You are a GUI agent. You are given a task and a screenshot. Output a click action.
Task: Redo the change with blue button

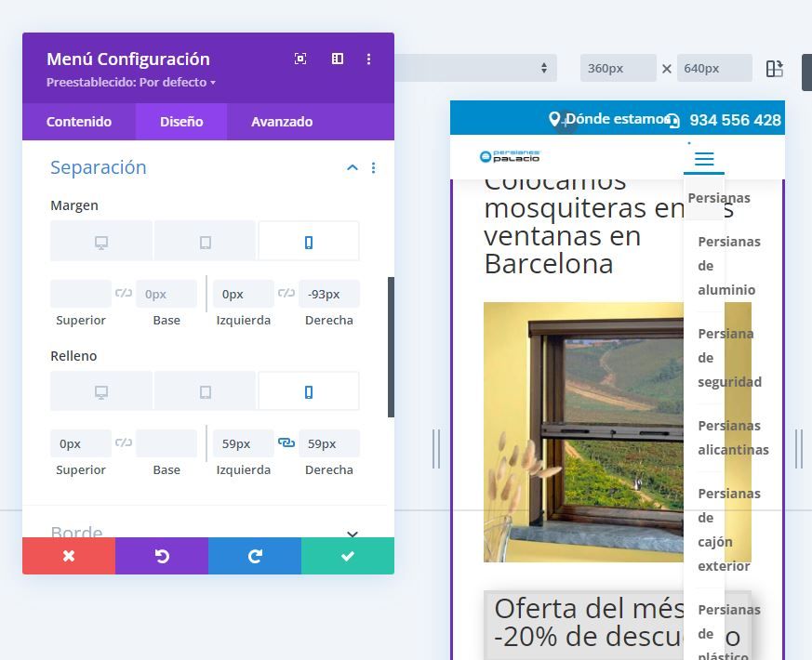tap(255, 556)
